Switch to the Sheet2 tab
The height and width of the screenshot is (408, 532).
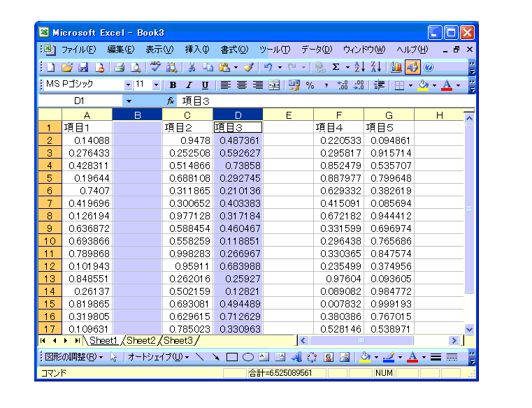[141, 340]
